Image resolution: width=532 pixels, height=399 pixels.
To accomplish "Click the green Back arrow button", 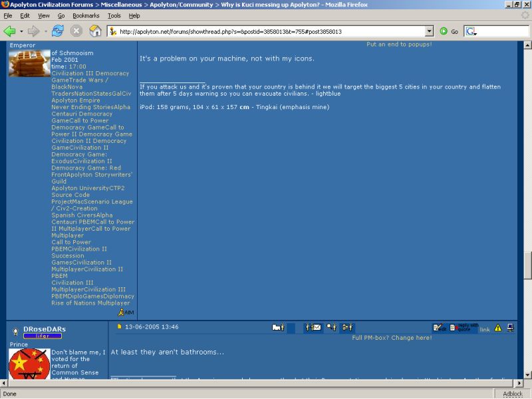I will click(9, 31).
